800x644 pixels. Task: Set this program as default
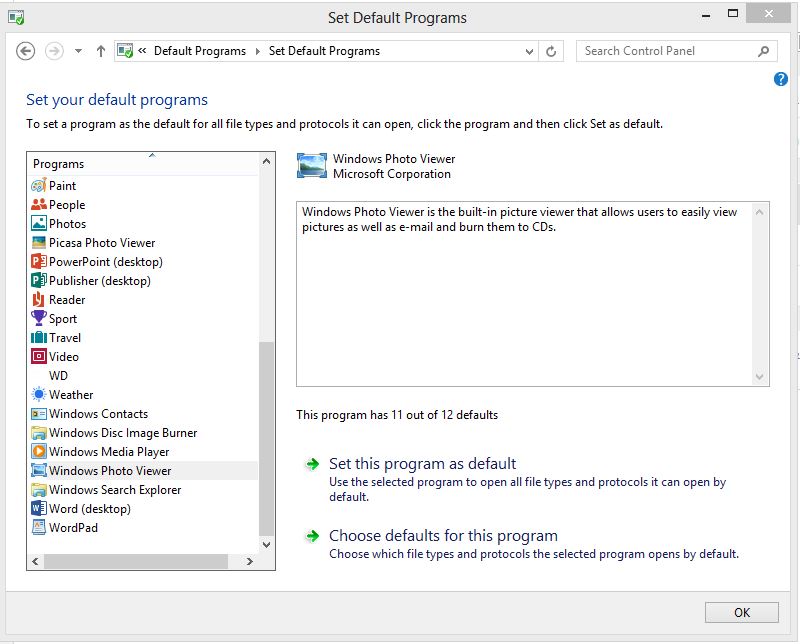tap(422, 463)
